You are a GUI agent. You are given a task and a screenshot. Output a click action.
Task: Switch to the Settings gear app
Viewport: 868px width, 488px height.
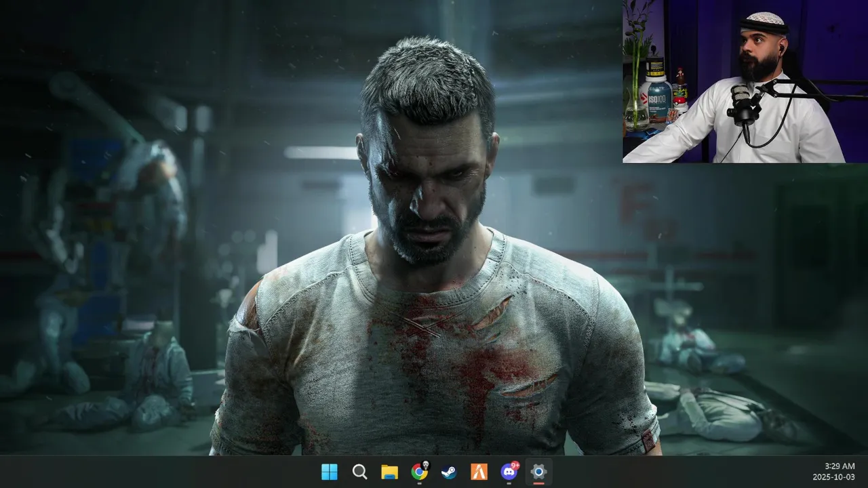(x=538, y=472)
